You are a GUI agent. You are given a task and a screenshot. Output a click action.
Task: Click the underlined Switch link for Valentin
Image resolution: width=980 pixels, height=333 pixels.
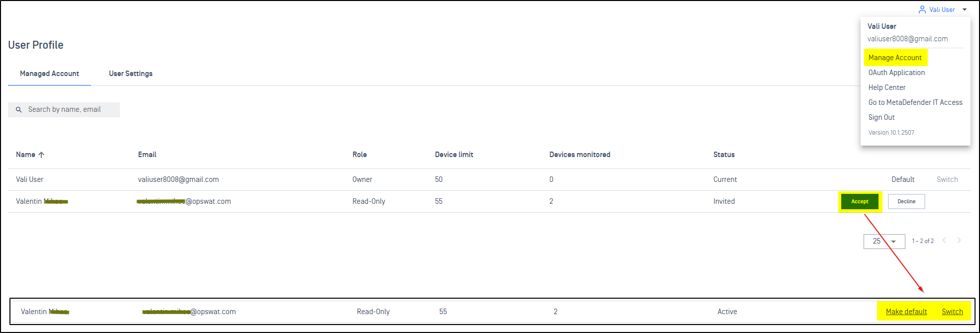click(x=952, y=312)
